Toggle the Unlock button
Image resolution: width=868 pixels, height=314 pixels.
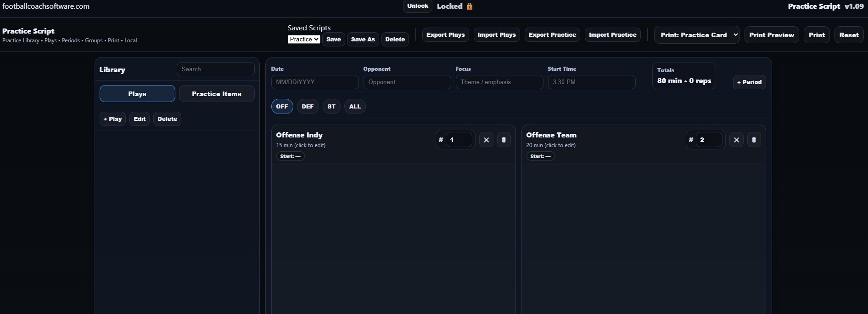pyautogui.click(x=417, y=6)
